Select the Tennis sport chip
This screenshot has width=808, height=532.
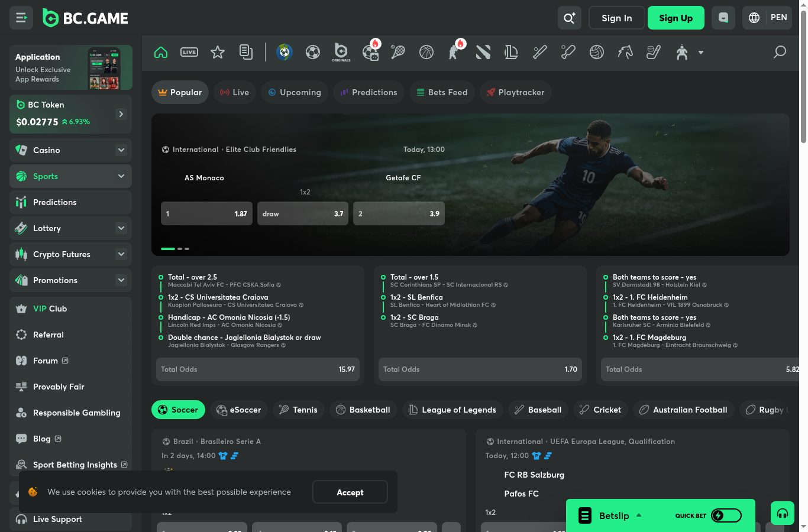pyautogui.click(x=299, y=410)
